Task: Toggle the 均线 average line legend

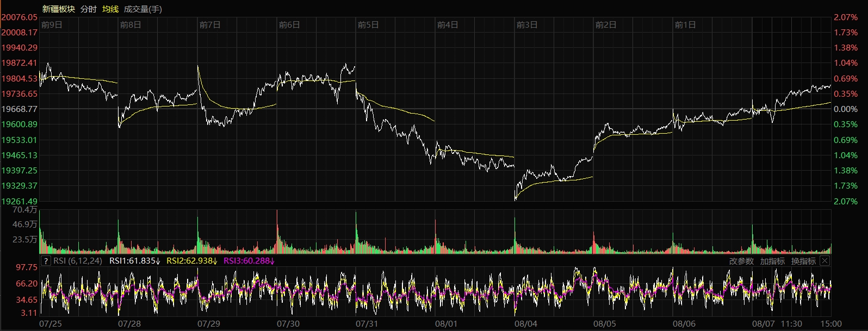Action: click(x=110, y=9)
